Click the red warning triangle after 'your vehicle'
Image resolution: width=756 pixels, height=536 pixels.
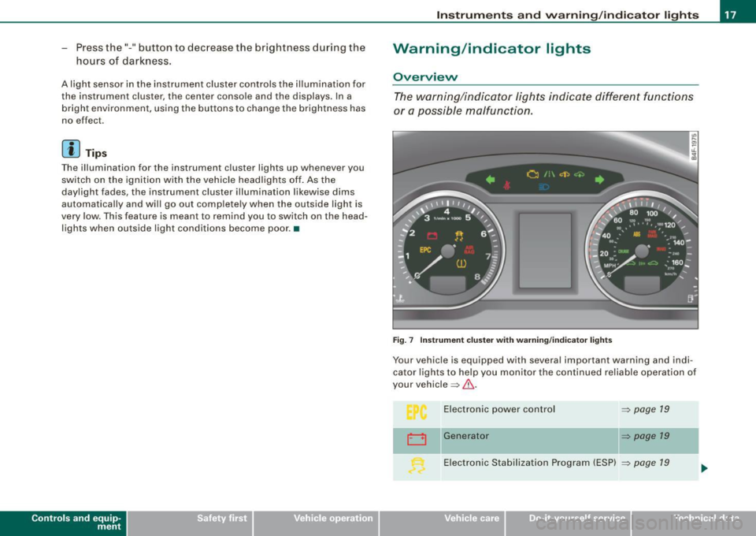coord(468,385)
